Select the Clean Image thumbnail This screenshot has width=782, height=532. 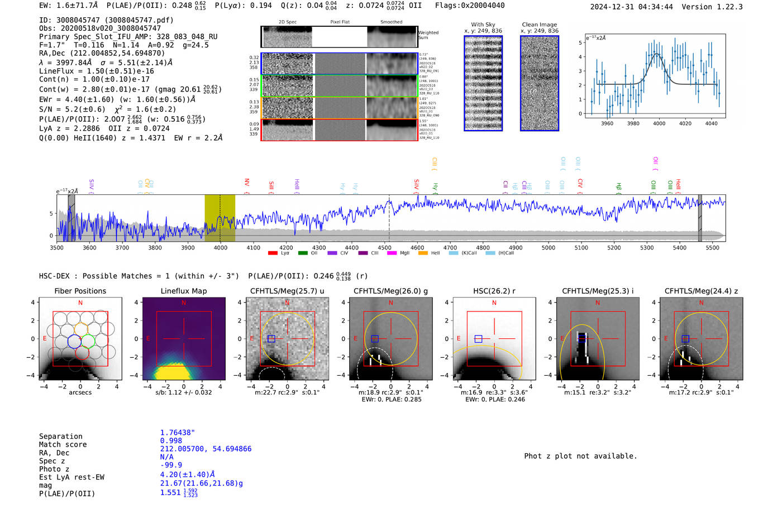pos(540,83)
